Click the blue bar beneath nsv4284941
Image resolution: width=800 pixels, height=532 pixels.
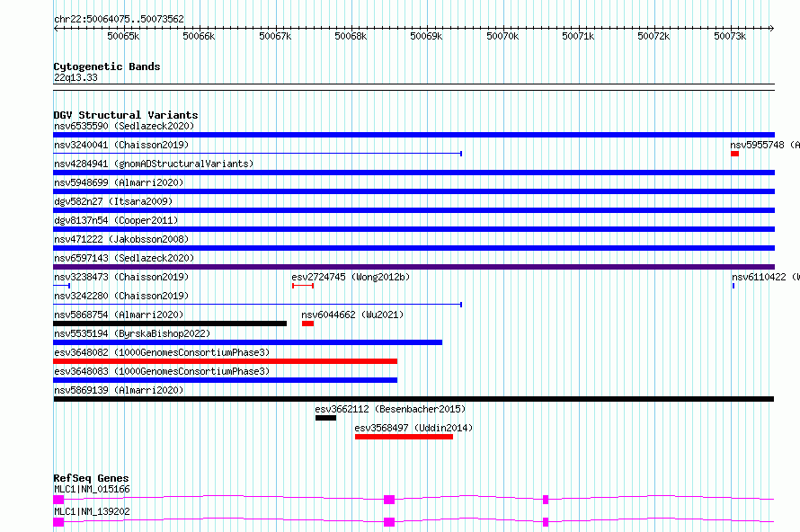coord(413,173)
